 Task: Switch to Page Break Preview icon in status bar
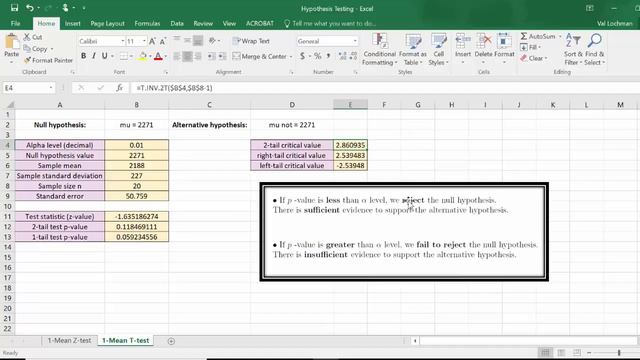point(576,353)
